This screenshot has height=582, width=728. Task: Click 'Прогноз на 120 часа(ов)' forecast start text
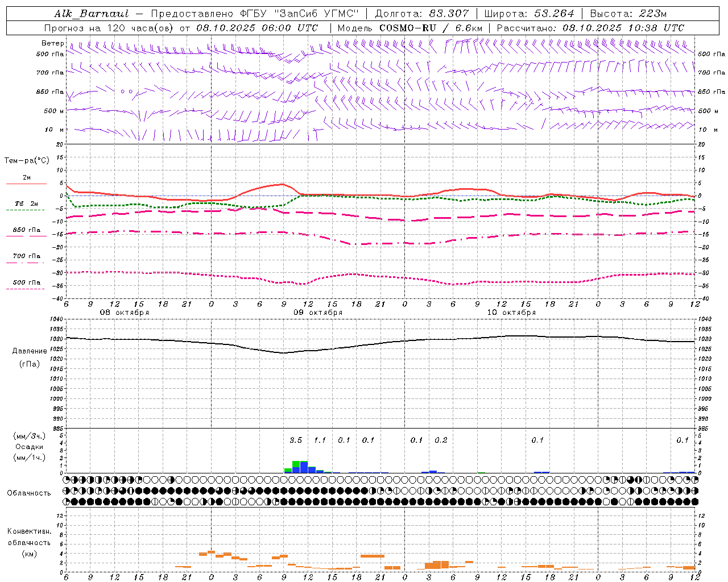pyautogui.click(x=110, y=28)
